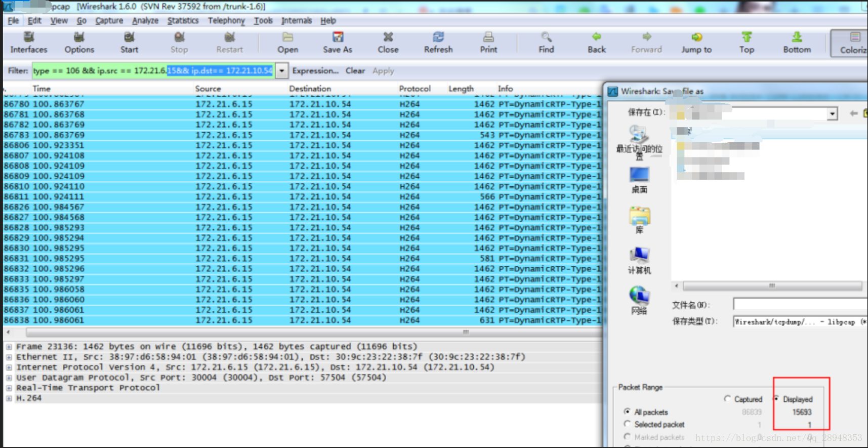Click the packet list horizontal scrollbar
This screenshot has height=448, width=868.
click(x=314, y=332)
